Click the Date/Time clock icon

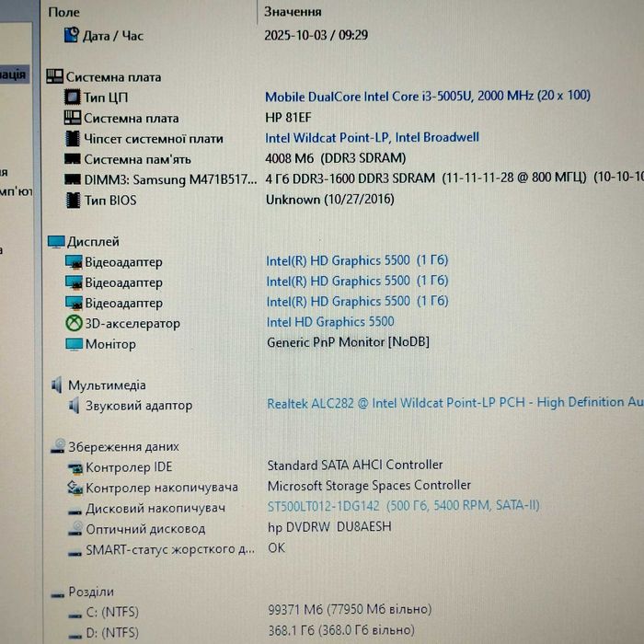point(72,35)
